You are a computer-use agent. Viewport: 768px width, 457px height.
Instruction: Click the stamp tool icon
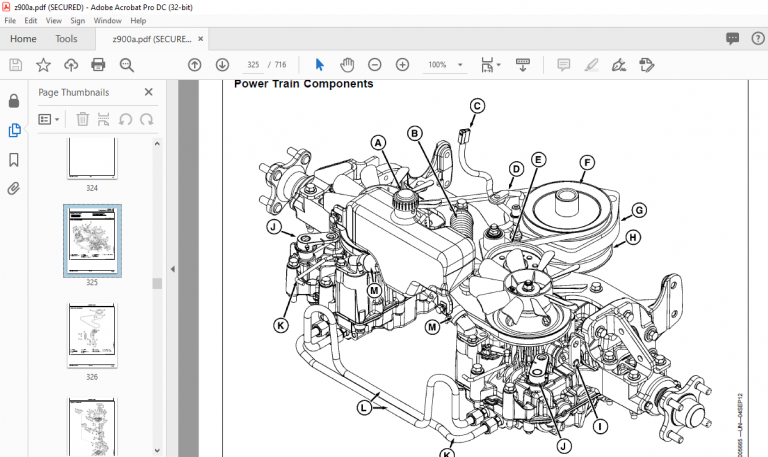click(647, 65)
